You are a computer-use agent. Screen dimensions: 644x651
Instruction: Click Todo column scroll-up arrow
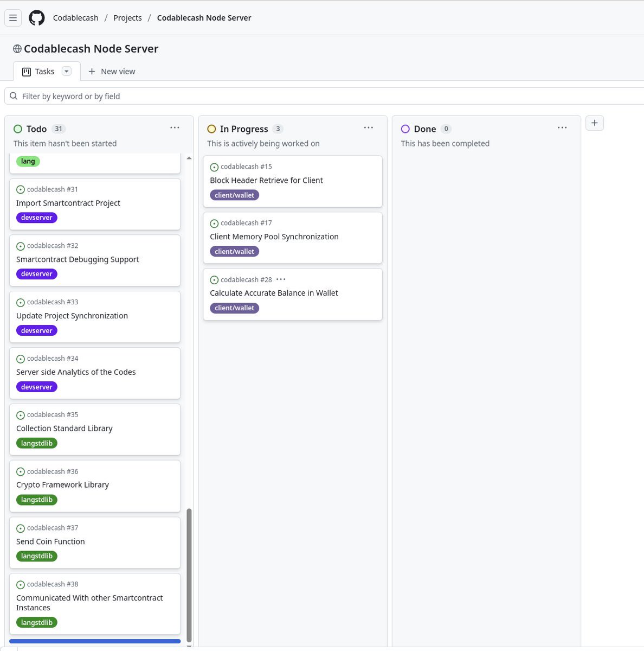189,158
